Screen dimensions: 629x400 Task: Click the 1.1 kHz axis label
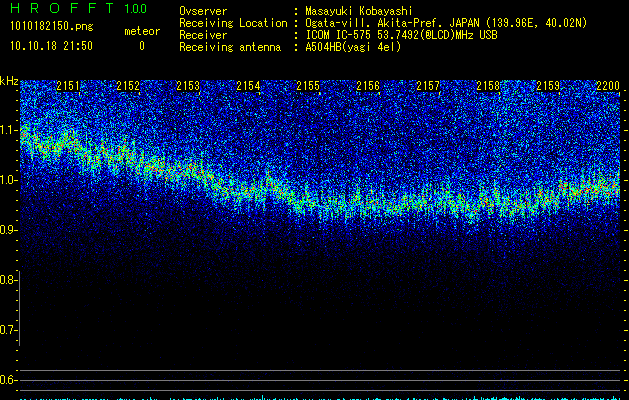click(x=9, y=130)
